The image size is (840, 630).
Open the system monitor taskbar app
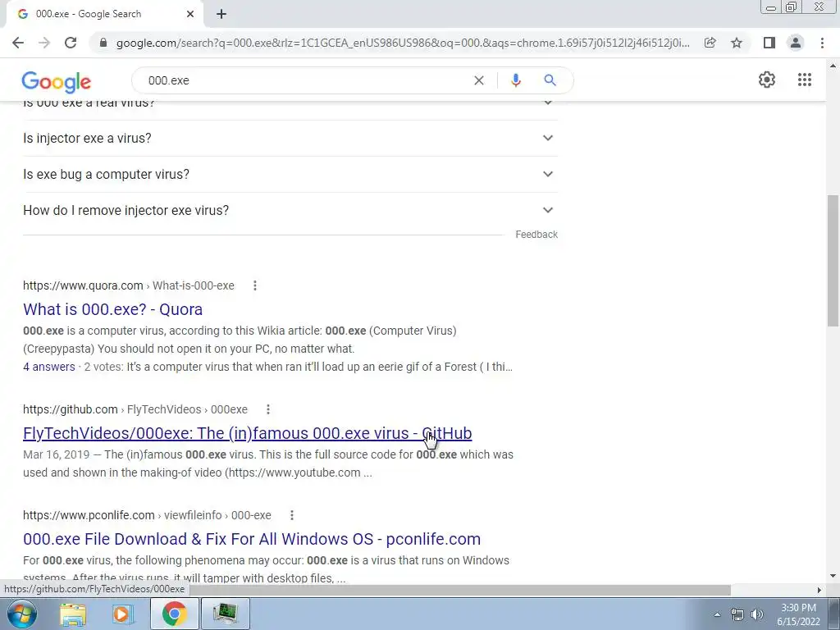click(x=225, y=614)
